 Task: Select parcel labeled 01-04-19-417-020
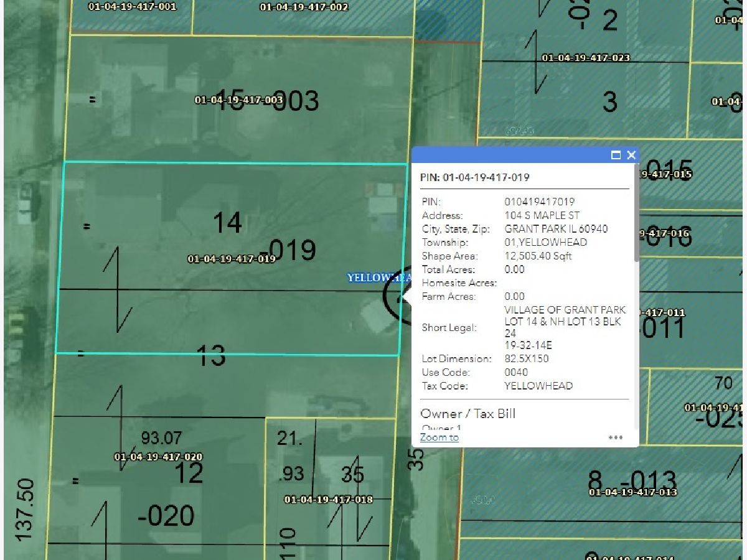point(158,457)
